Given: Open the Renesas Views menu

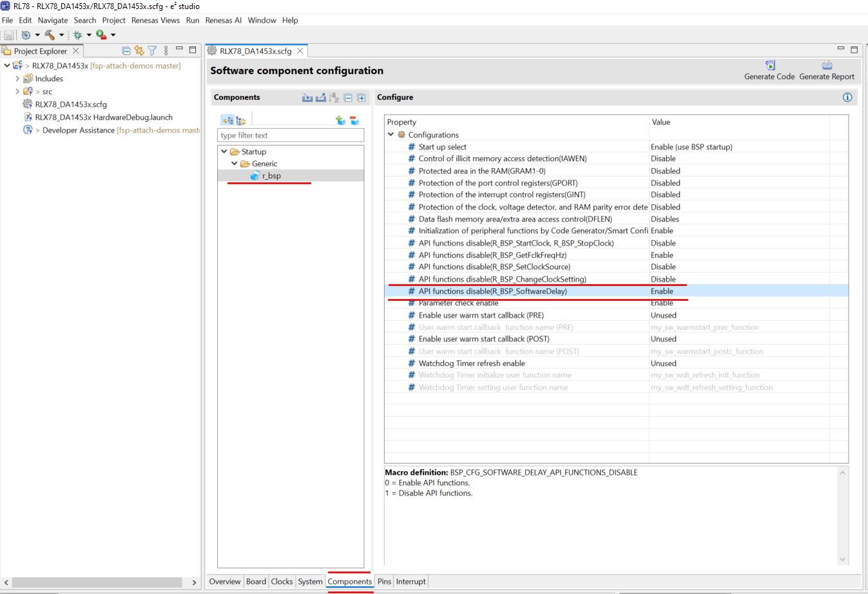Looking at the screenshot, I should (155, 21).
